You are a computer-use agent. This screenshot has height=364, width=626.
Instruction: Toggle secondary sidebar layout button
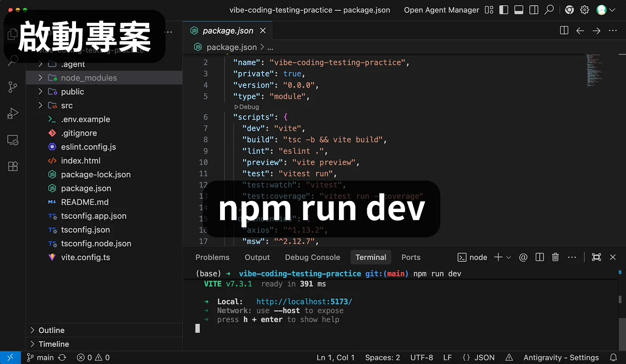point(533,10)
